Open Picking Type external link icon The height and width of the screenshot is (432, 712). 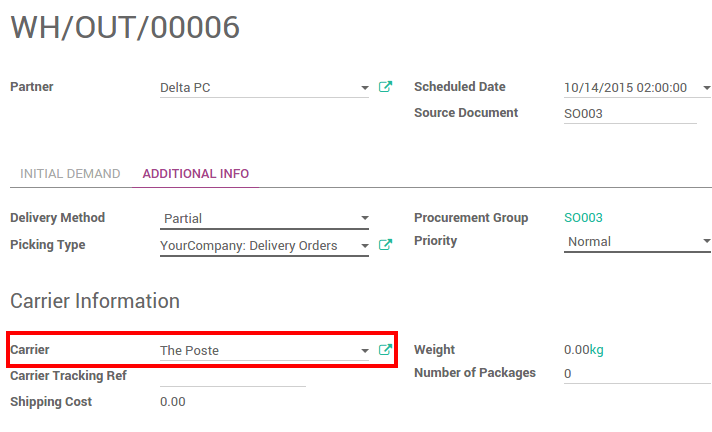pos(385,245)
